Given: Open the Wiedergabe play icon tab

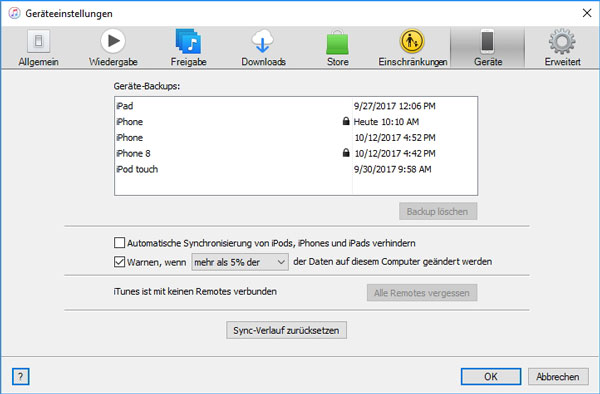Looking at the screenshot, I should [x=113, y=48].
